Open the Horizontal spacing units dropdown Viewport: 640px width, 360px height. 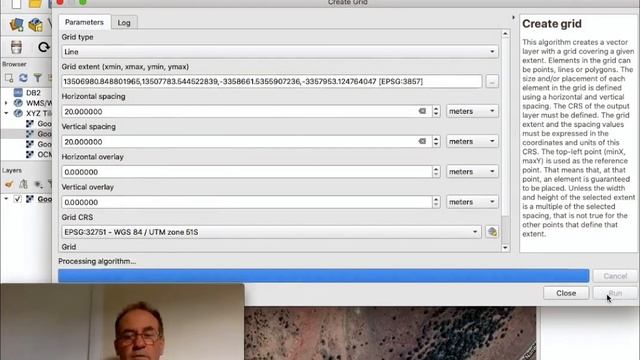472,111
